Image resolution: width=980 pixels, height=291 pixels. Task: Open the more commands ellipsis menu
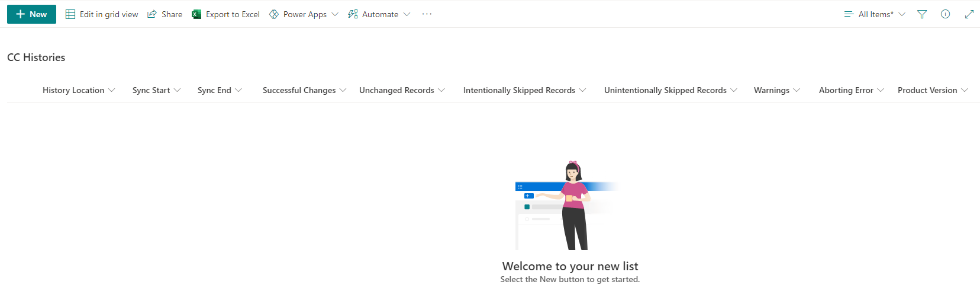point(427,14)
